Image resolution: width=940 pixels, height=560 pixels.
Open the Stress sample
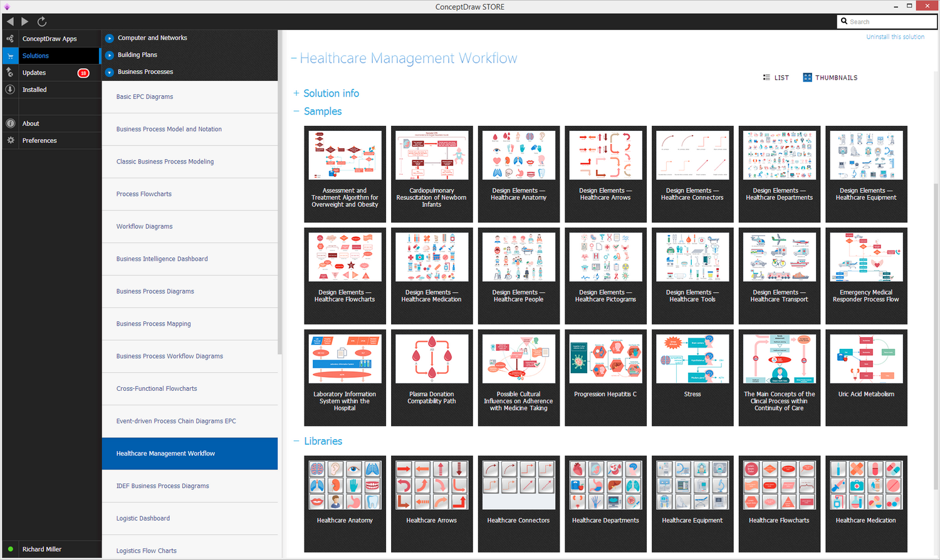click(x=692, y=378)
